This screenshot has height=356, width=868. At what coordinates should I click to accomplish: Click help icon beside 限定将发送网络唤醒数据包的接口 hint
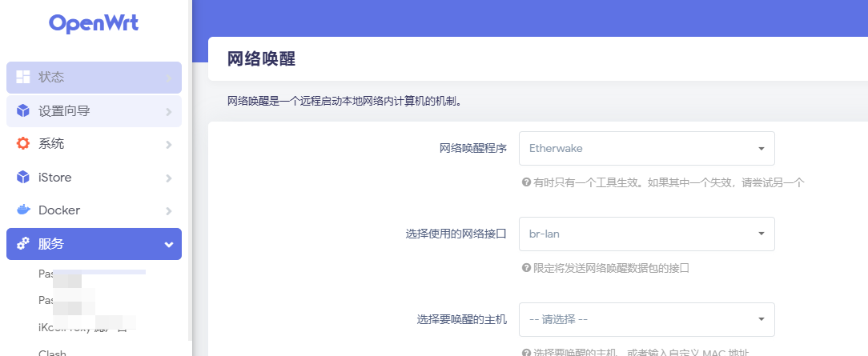(526, 268)
